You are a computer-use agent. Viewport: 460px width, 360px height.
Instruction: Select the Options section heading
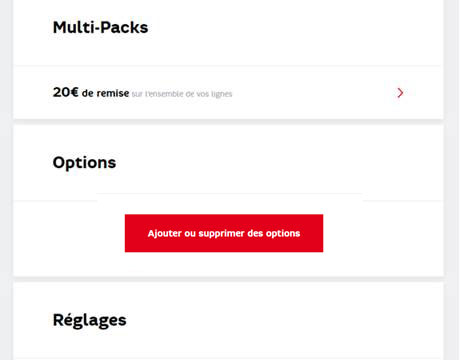(84, 163)
